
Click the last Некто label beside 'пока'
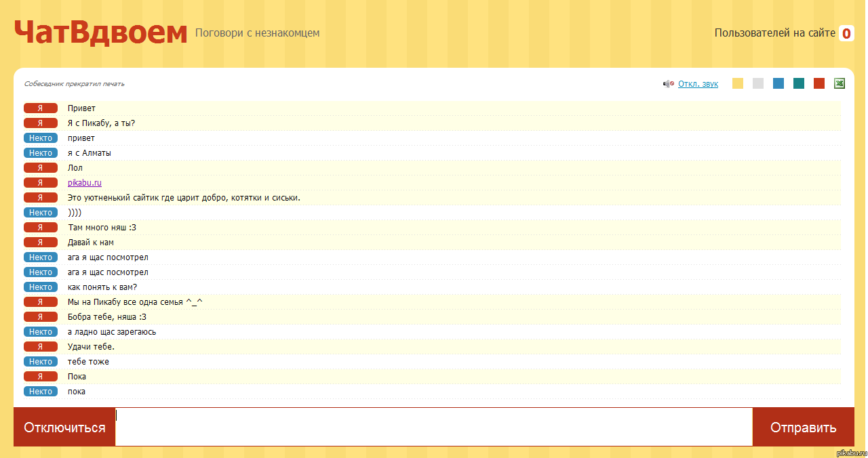click(x=41, y=392)
